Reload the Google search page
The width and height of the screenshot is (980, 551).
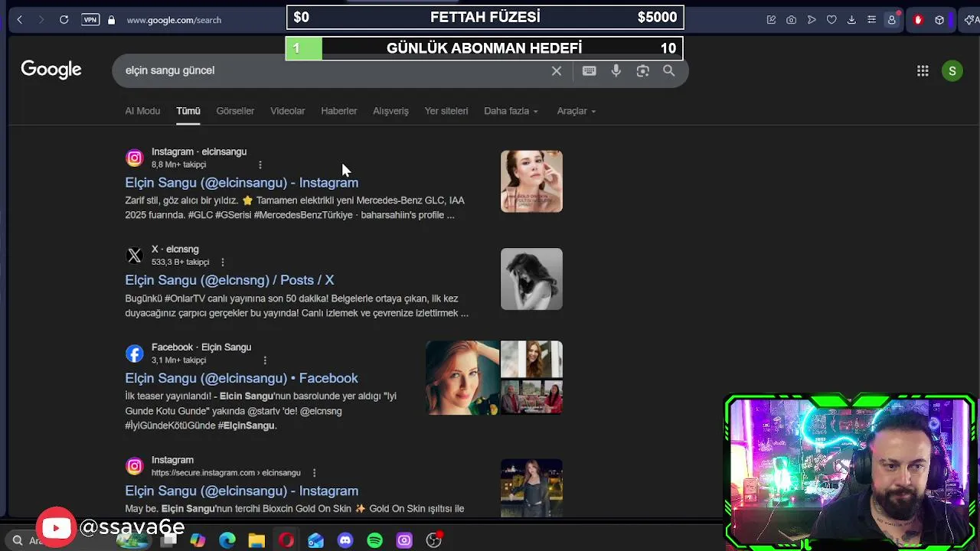[x=64, y=20]
